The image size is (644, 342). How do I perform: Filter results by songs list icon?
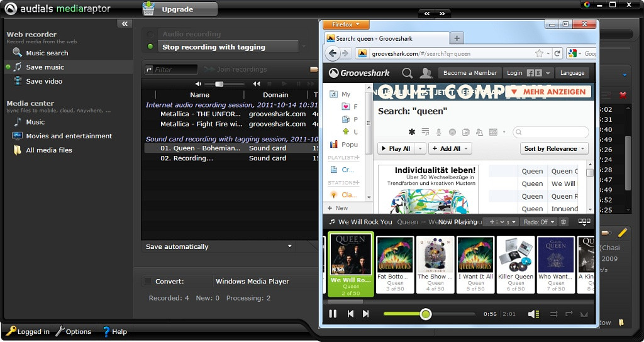coord(425,132)
